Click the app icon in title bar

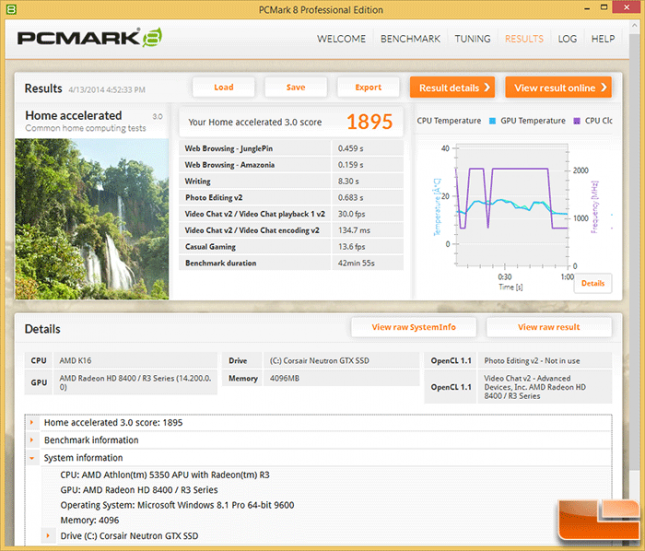pyautogui.click(x=11, y=9)
